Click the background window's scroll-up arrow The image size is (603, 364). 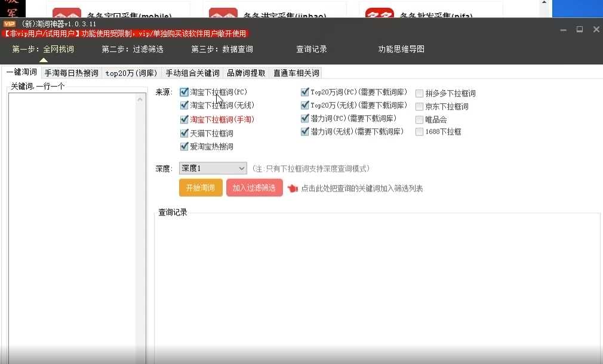[544, 2]
